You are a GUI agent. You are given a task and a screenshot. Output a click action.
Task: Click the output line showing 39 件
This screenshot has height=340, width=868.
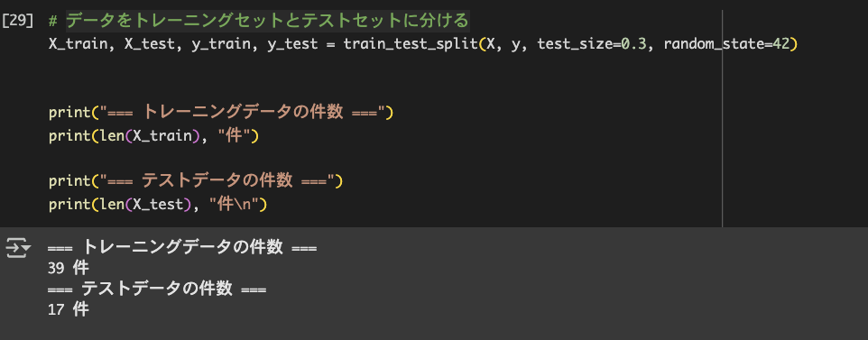coord(68,269)
